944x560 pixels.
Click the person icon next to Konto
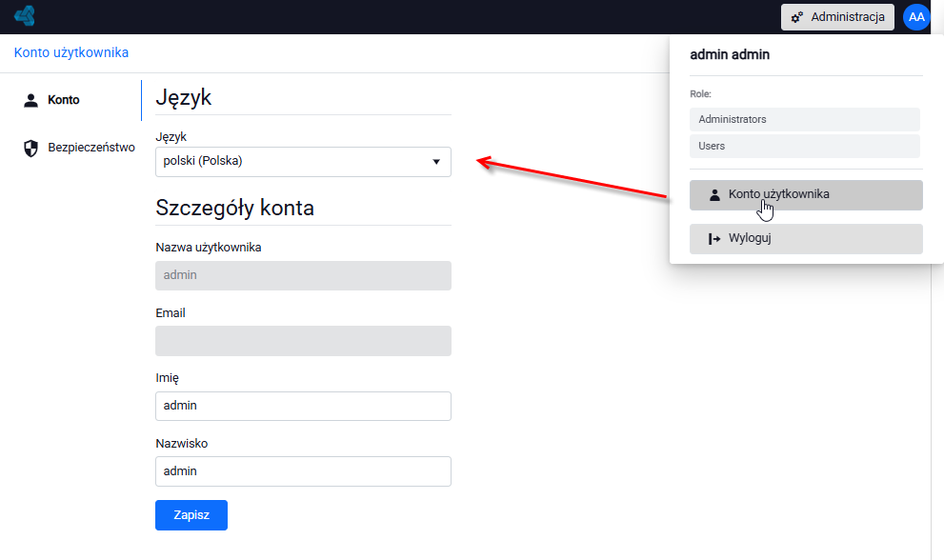(x=30, y=100)
